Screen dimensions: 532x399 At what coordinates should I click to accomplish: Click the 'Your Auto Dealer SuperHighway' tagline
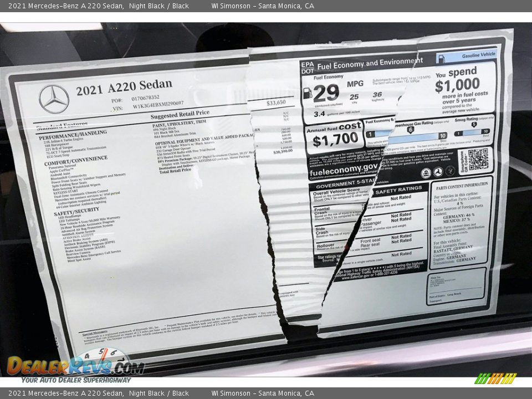point(76,380)
